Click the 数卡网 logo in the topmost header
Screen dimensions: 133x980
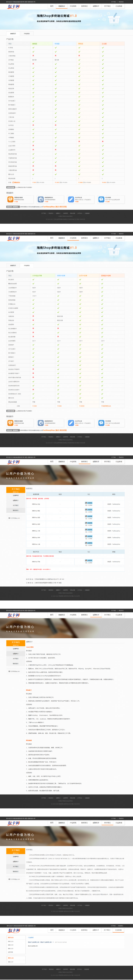pos(14,6)
